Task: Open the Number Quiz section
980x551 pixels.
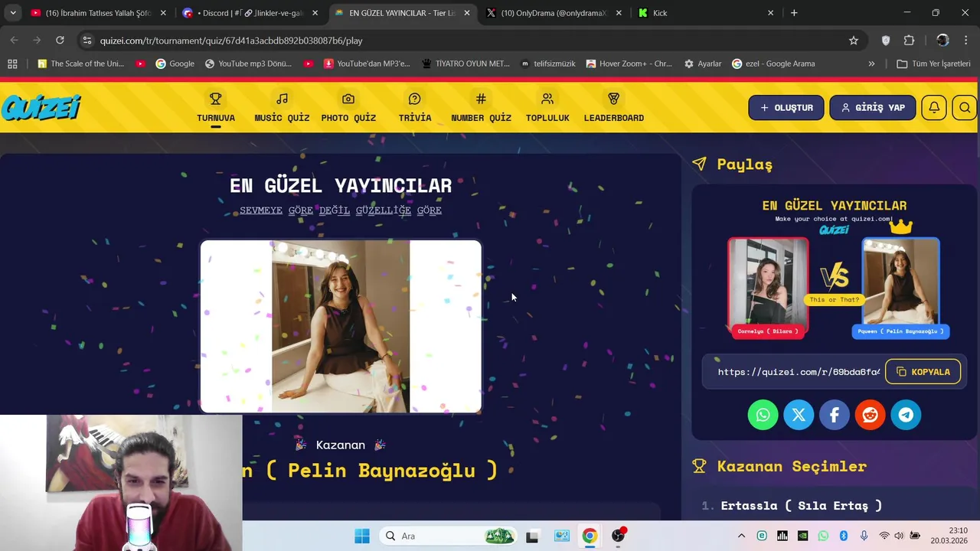Action: coord(481,108)
